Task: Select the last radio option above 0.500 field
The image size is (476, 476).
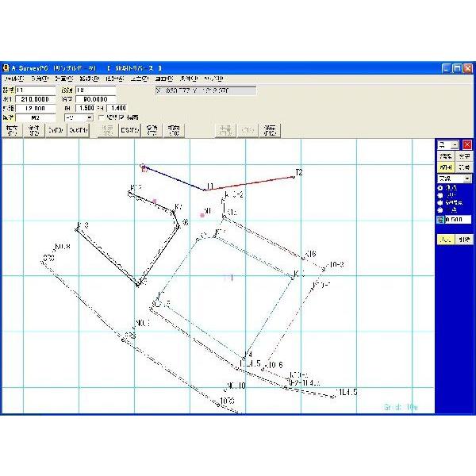Action: (x=440, y=209)
